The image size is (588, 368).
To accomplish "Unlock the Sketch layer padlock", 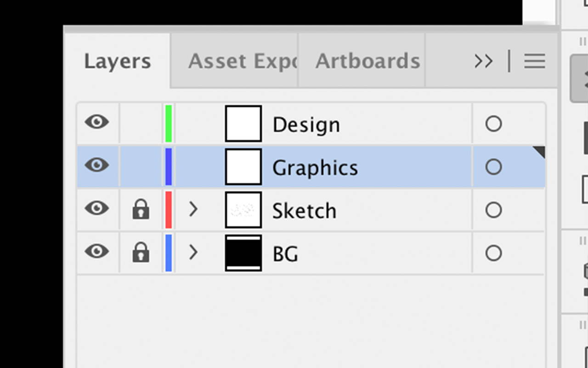I will pyautogui.click(x=141, y=209).
